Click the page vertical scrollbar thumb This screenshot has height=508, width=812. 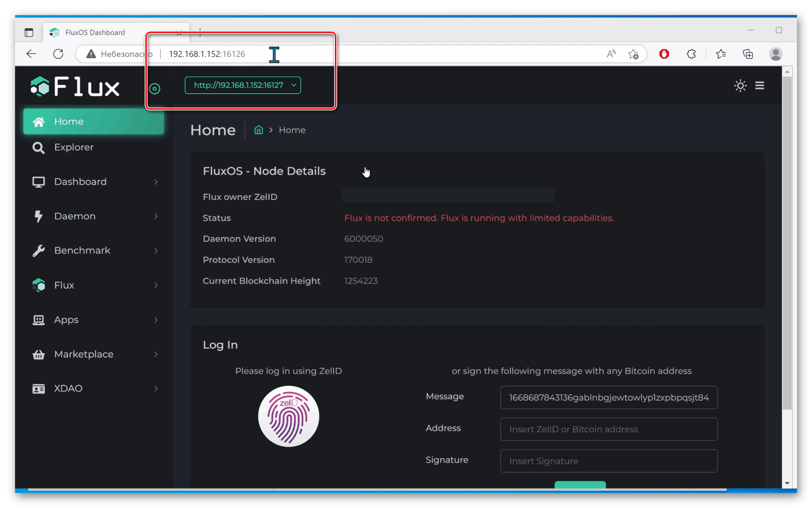tap(787, 242)
